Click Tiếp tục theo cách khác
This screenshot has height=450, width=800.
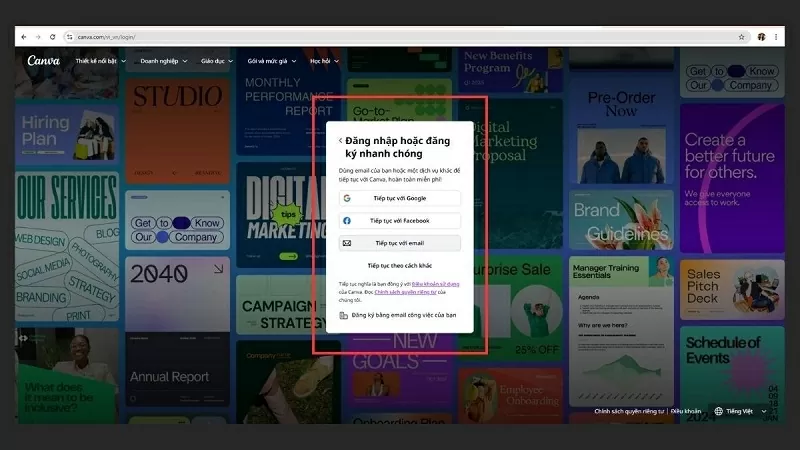tap(399, 265)
